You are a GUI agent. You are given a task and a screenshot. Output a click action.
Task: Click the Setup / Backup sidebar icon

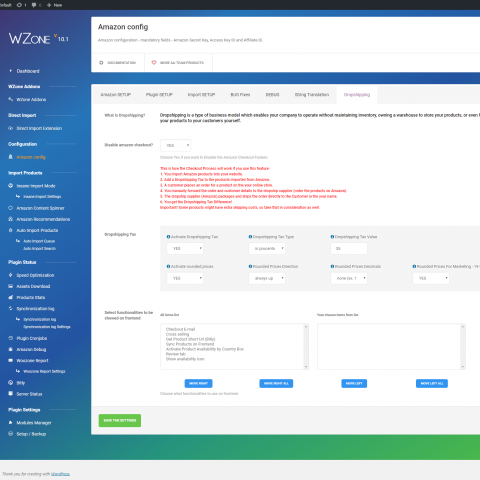coord(10,434)
